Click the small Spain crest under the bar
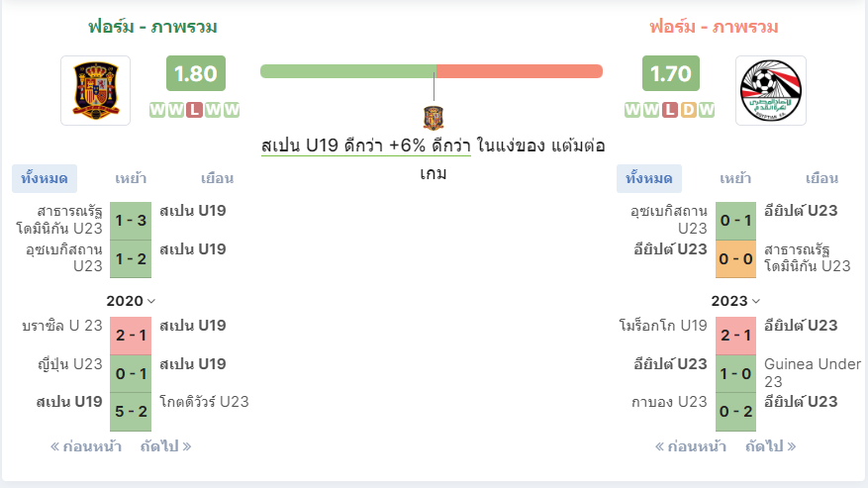 pyautogui.click(x=434, y=118)
